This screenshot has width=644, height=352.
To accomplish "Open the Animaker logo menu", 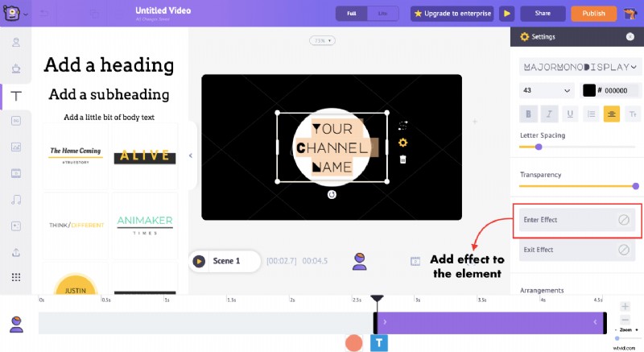I will click(x=11, y=13).
